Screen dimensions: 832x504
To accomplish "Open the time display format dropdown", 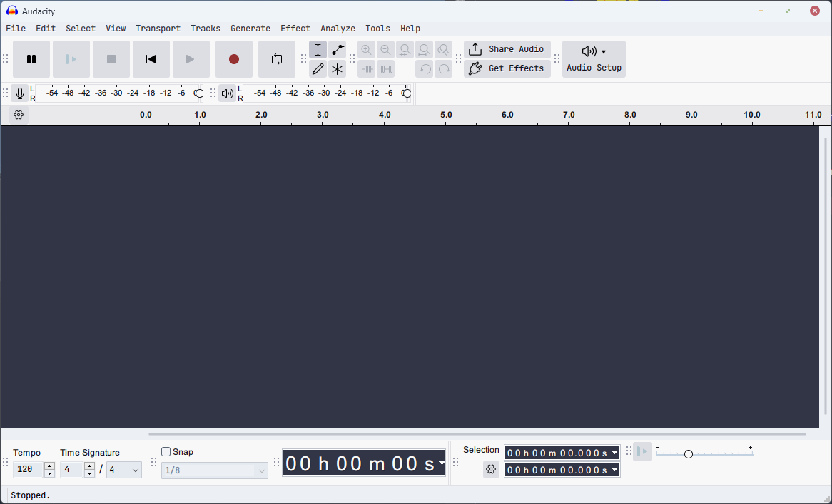I will [442, 464].
